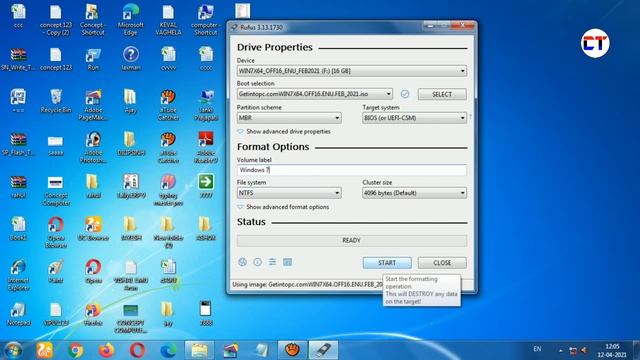
Task: Select the UC Browser desktop shortcut
Action: coord(93,229)
